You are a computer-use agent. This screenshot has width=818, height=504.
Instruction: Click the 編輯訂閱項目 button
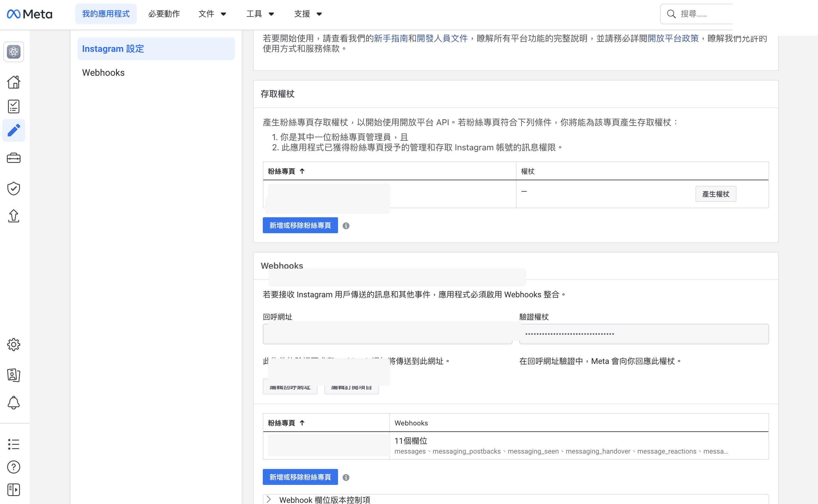click(351, 387)
